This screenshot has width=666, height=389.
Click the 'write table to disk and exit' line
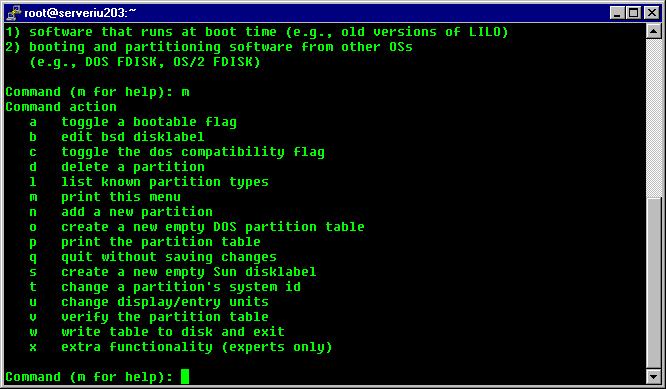coord(157,332)
